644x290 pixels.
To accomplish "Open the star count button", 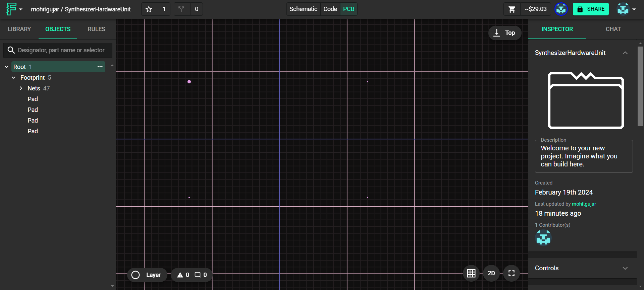I will click(164, 9).
